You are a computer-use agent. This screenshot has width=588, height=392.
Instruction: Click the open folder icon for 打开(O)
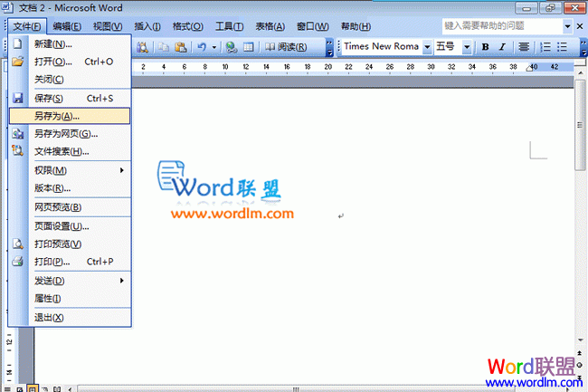17,62
